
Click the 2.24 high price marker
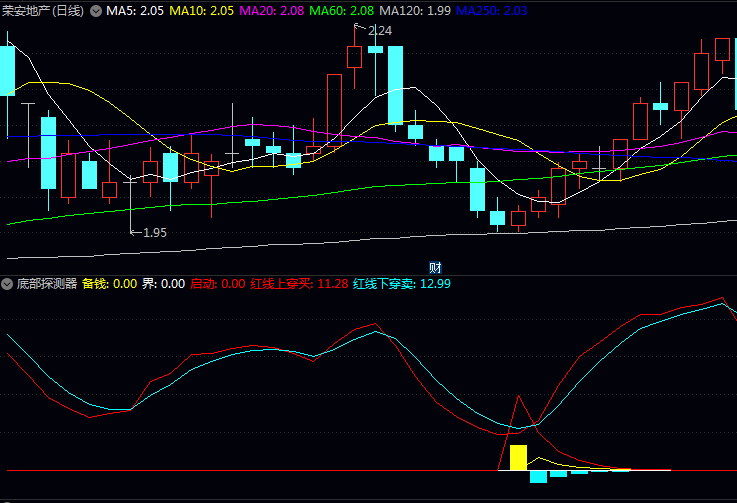click(379, 31)
